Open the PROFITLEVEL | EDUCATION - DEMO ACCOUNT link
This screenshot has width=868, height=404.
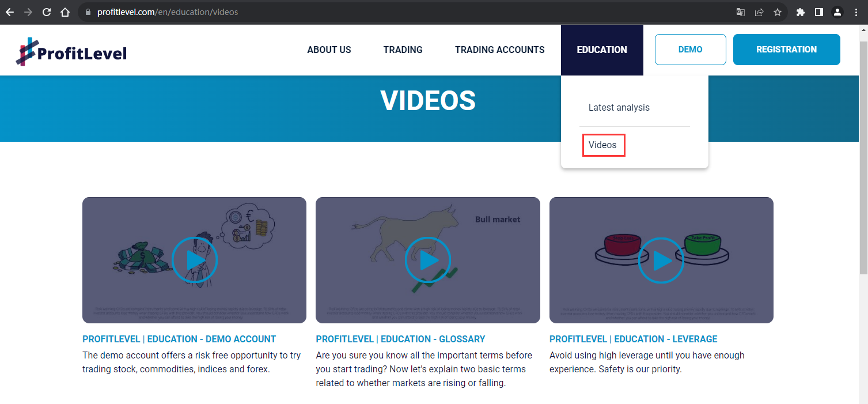[x=179, y=339]
